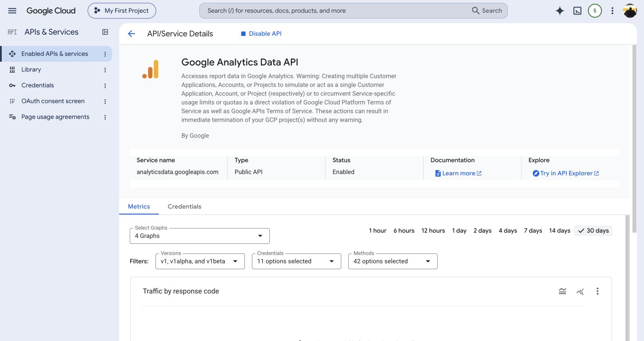Select the 30 days time range
644x341 pixels.
594,231
